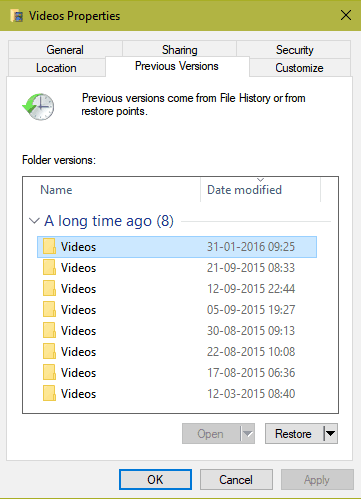Click the File History clock icon

[x=38, y=107]
